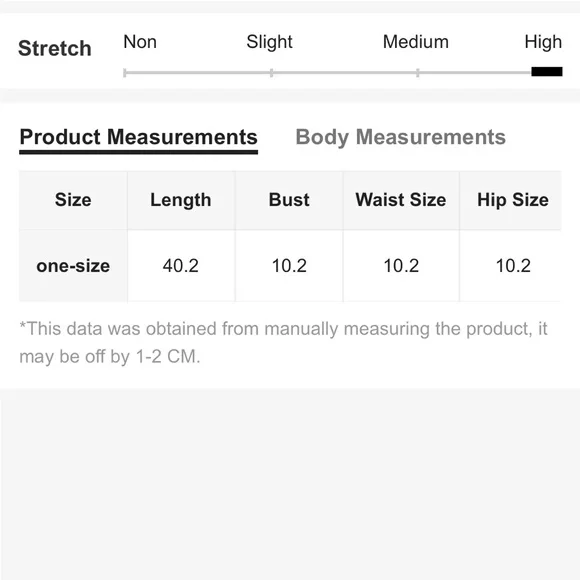Viewport: 580px width, 580px height.
Task: Click the Bust value 10.2 cell
Action: point(289,266)
